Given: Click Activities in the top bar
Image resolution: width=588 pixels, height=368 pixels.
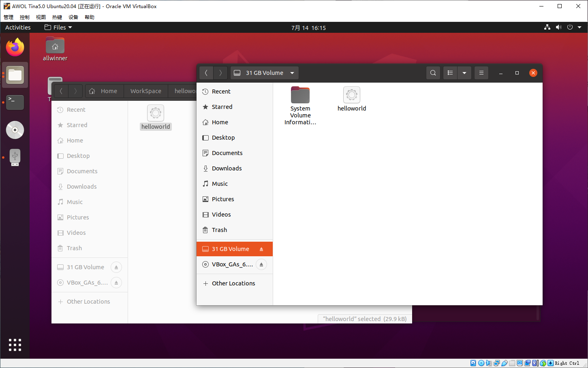Looking at the screenshot, I should 18,27.
